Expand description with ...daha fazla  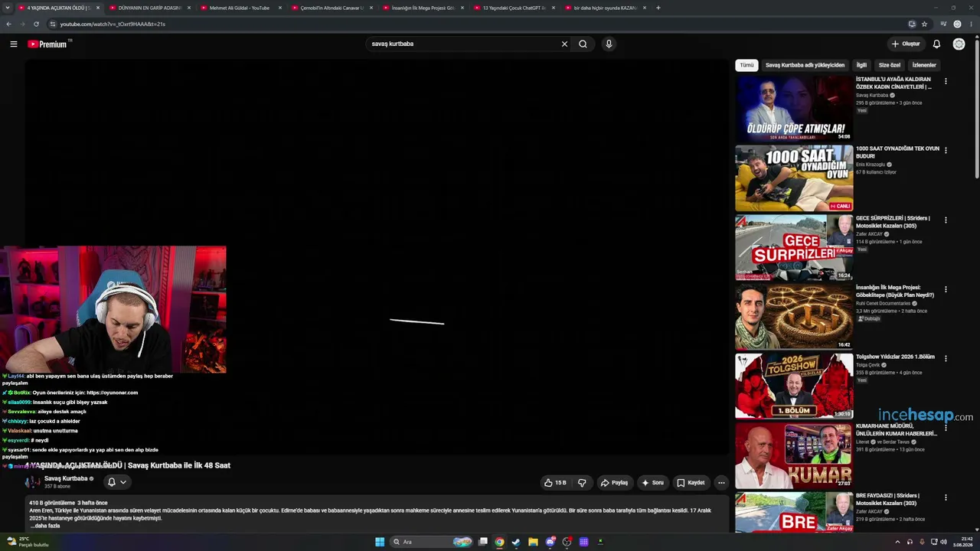click(x=44, y=526)
